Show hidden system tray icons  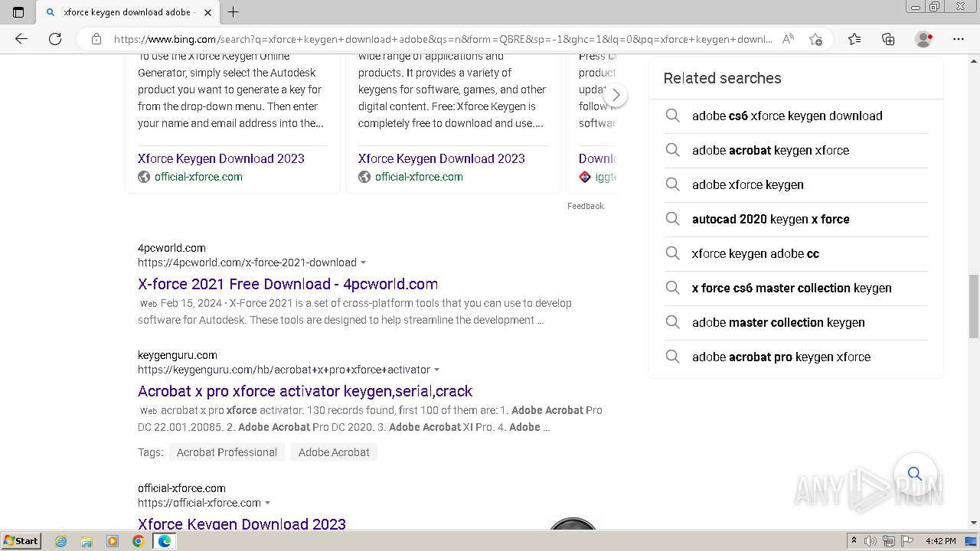tap(854, 541)
